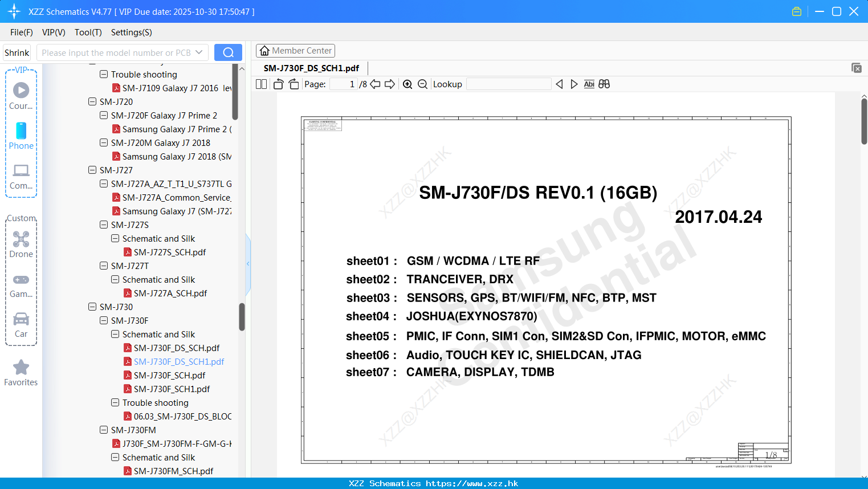
Task: Close the document panel icon at top right
Action: coord(857,68)
